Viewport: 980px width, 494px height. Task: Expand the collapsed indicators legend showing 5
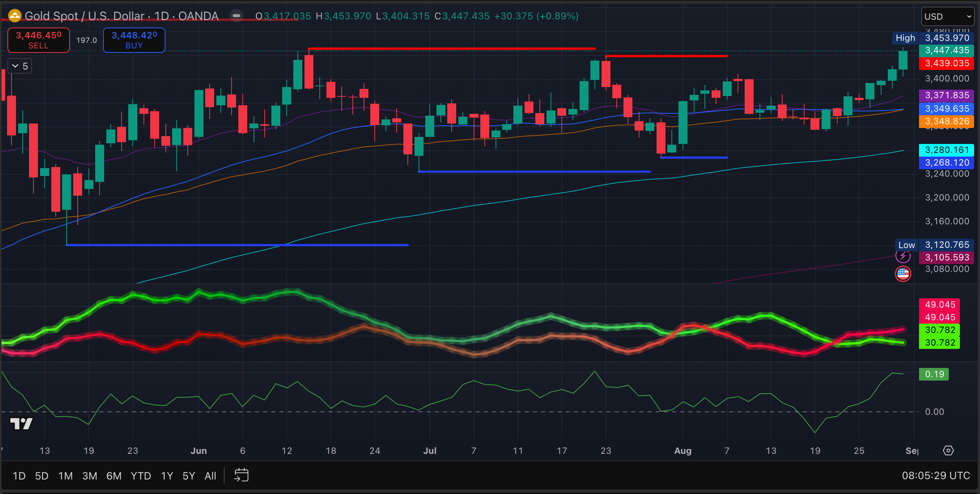[x=20, y=66]
